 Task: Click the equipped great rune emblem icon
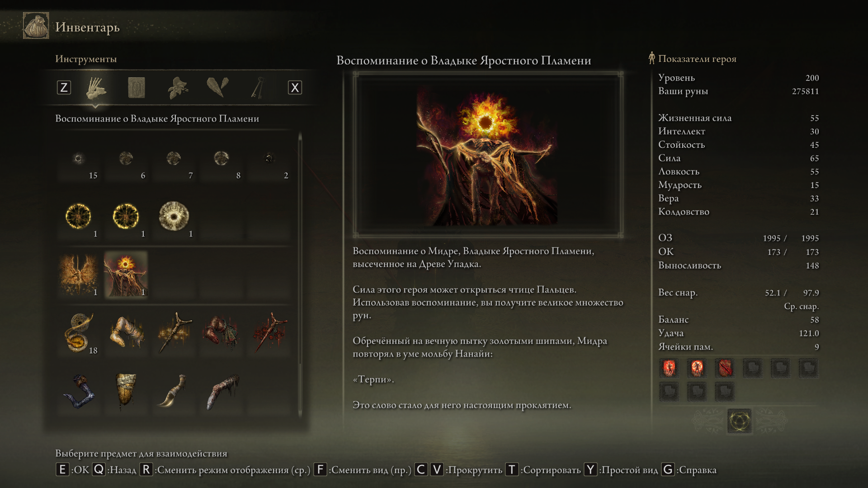click(x=740, y=421)
